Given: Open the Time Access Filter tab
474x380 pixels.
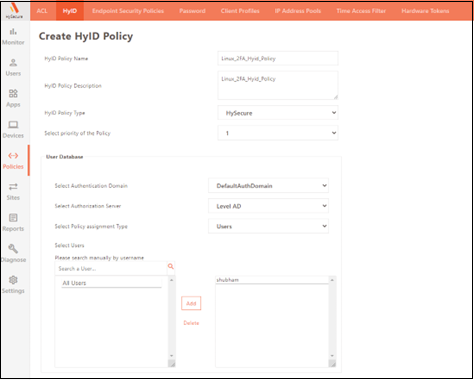Looking at the screenshot, I should 361,11.
